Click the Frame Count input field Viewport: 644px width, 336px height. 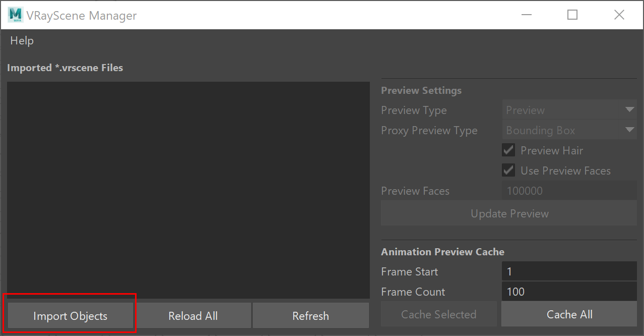[569, 292]
